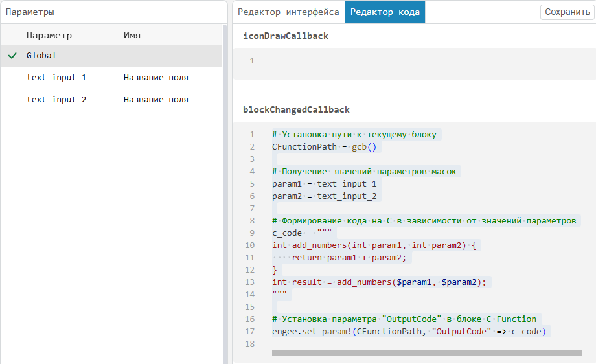This screenshot has height=364, width=596.
Task: Click the closing brace on line 12
Action: coord(275,270)
